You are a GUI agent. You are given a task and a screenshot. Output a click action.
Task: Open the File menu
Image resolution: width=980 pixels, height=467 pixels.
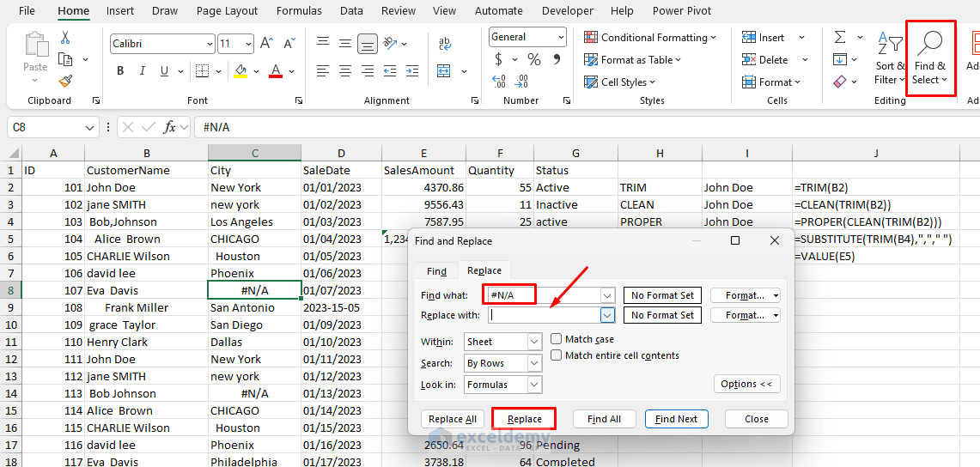[27, 10]
